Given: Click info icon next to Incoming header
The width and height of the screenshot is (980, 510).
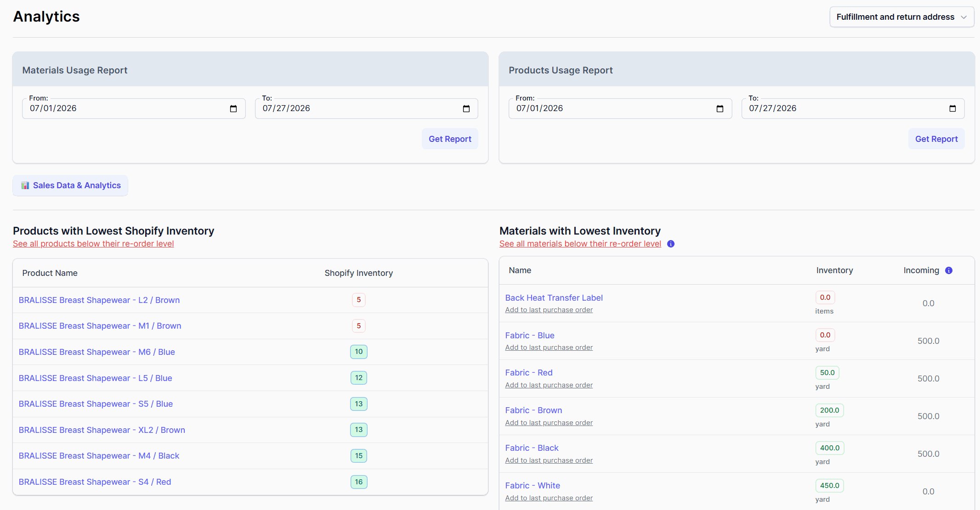Looking at the screenshot, I should [949, 270].
